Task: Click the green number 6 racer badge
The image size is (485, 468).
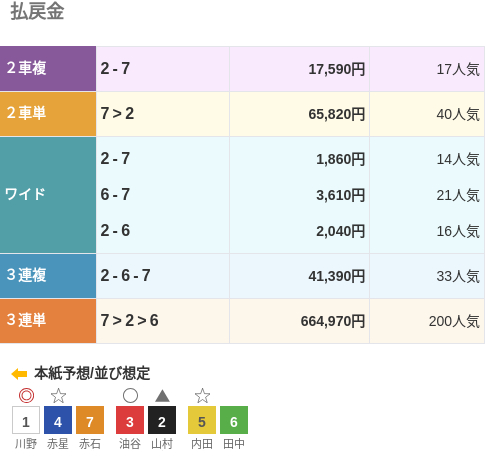Action: (234, 420)
